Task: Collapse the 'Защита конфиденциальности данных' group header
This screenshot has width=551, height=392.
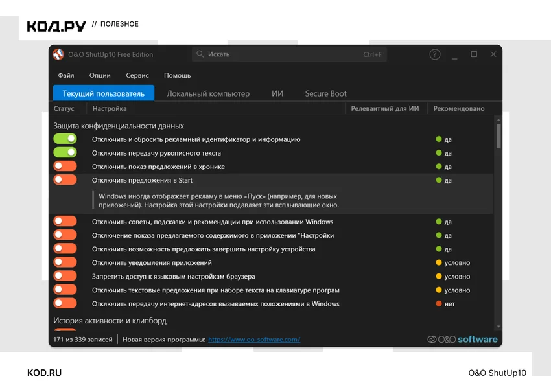Action: (x=119, y=126)
